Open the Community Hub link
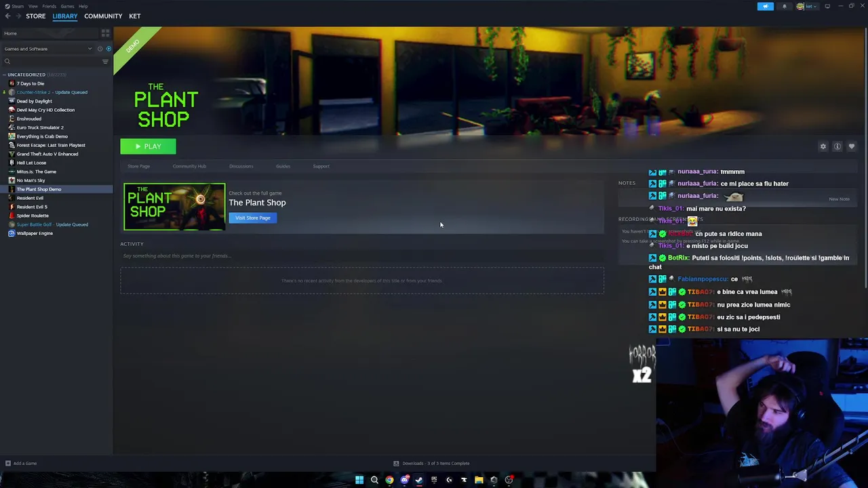 (189, 166)
